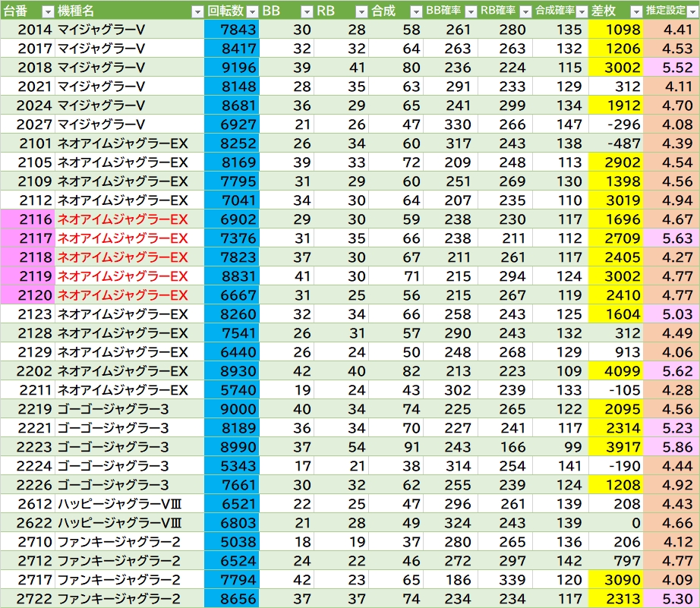The image size is (700, 608).
Task: Expand the 合成確率 filter dropdown
Action: 581,11
